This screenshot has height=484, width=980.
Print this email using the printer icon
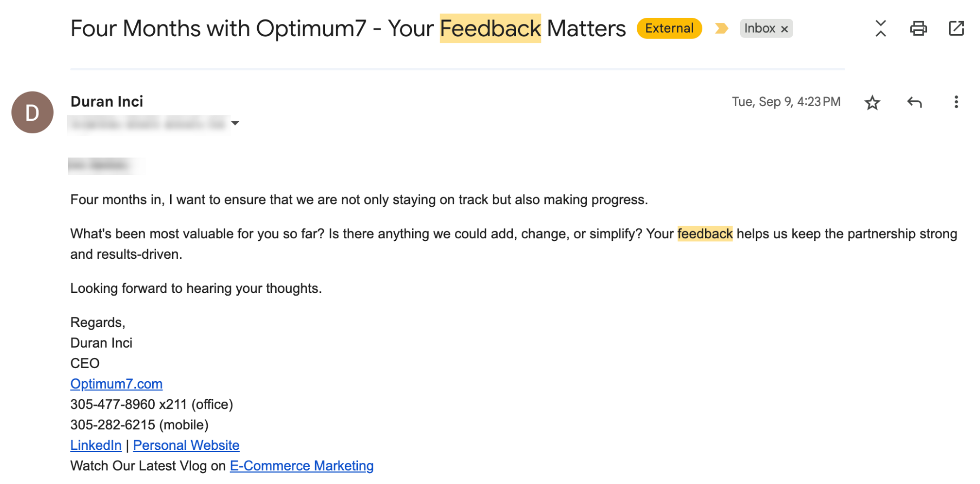point(918,28)
